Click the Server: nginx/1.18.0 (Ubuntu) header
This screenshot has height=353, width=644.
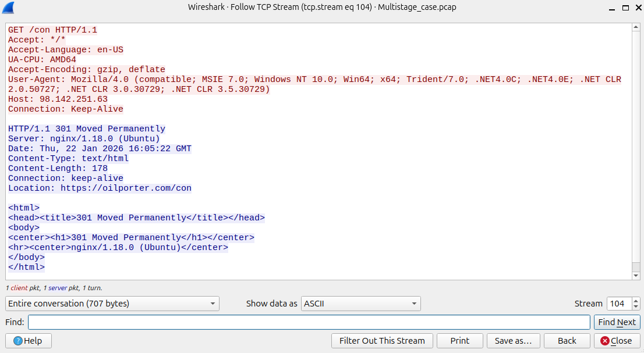click(x=84, y=138)
